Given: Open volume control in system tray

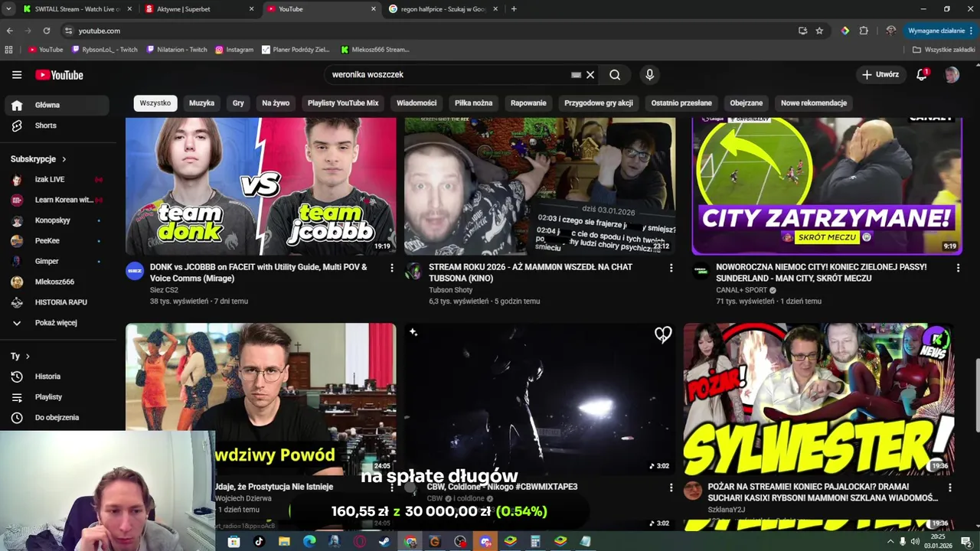Looking at the screenshot, I should (915, 542).
